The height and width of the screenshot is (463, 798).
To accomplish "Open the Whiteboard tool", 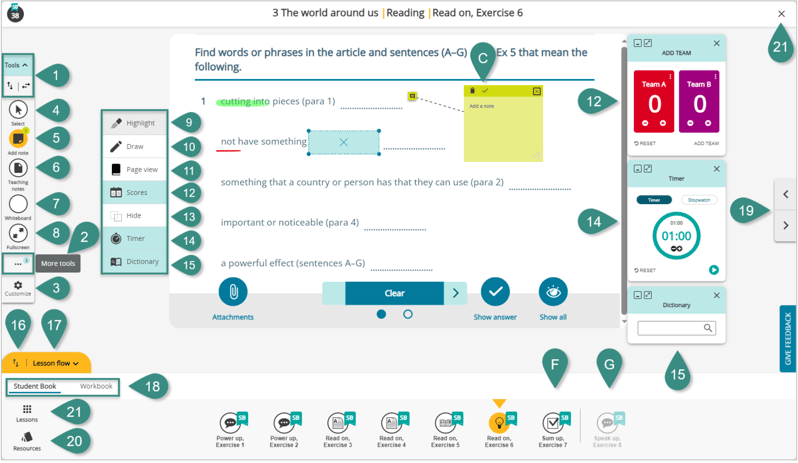I will 18,204.
